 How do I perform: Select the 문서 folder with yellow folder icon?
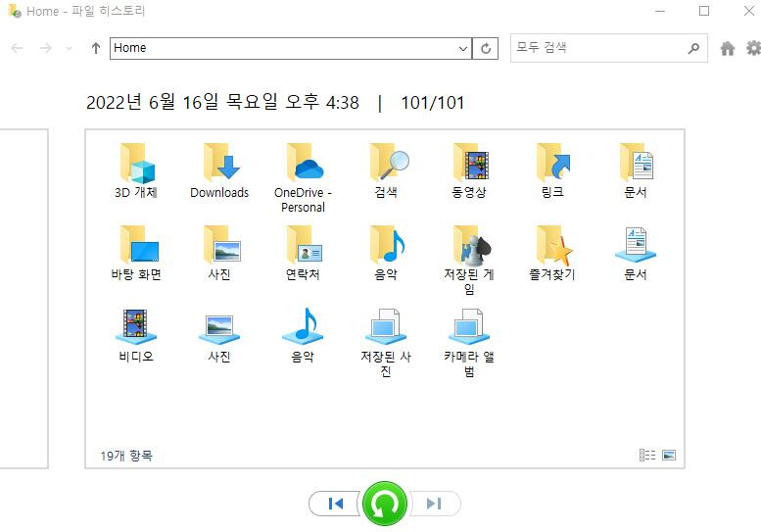(636, 170)
